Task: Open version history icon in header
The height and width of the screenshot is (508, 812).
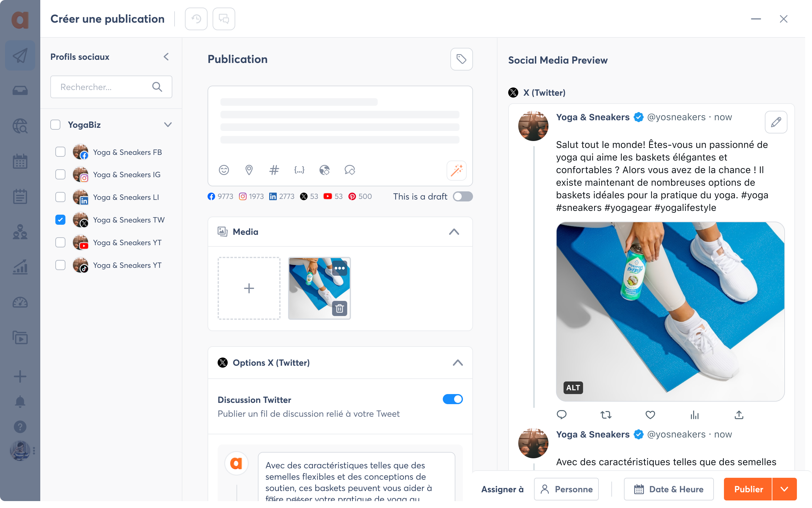Action: coord(196,19)
